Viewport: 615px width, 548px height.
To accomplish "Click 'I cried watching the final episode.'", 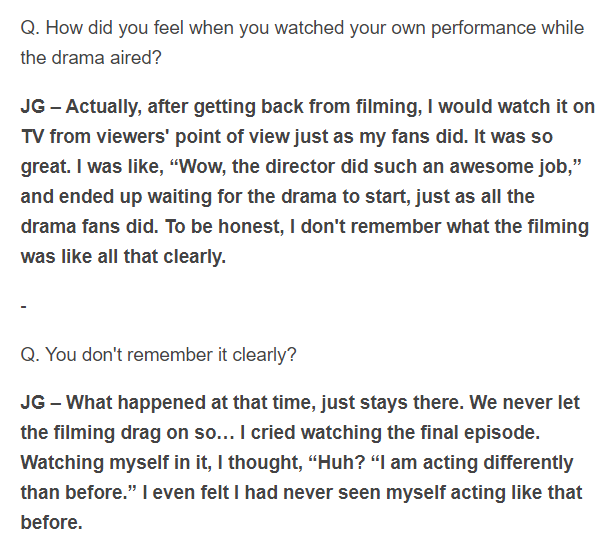I will 390,433.
